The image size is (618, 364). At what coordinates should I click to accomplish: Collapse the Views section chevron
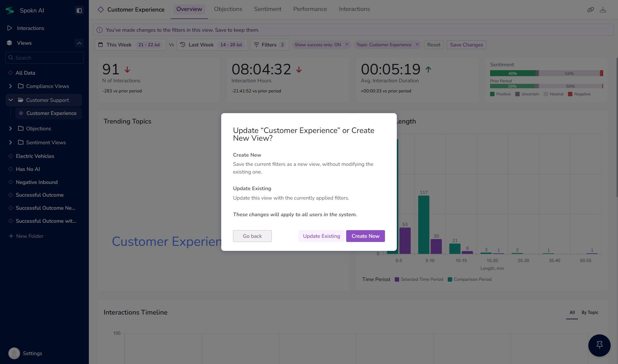(79, 43)
